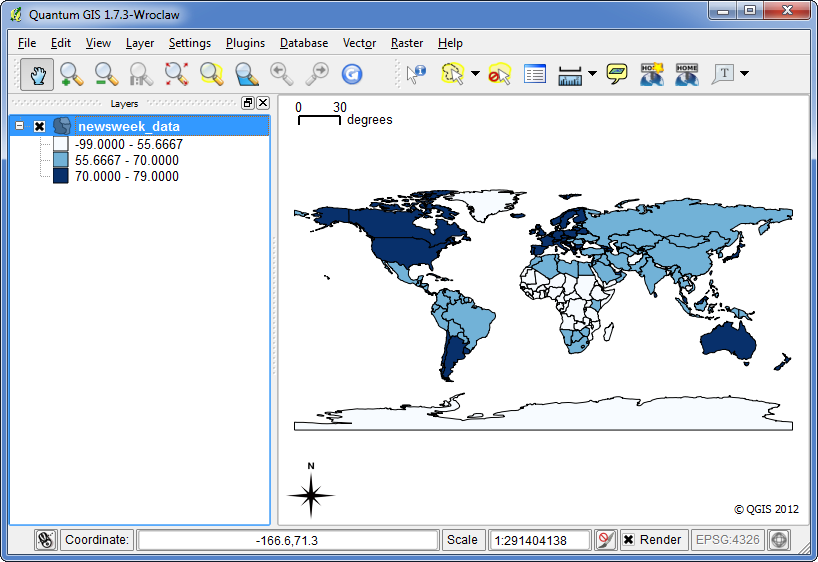The width and height of the screenshot is (818, 562).
Task: Open the File menu
Action: (x=27, y=43)
